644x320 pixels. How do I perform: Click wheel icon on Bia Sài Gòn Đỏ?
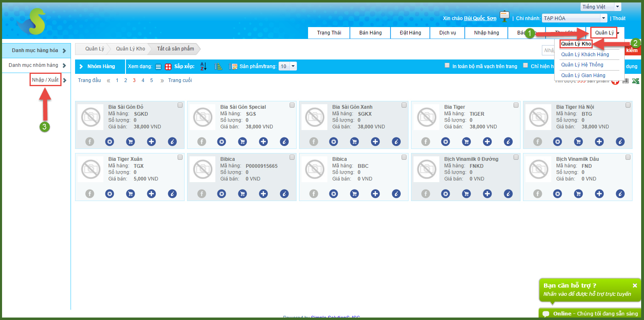click(x=110, y=142)
